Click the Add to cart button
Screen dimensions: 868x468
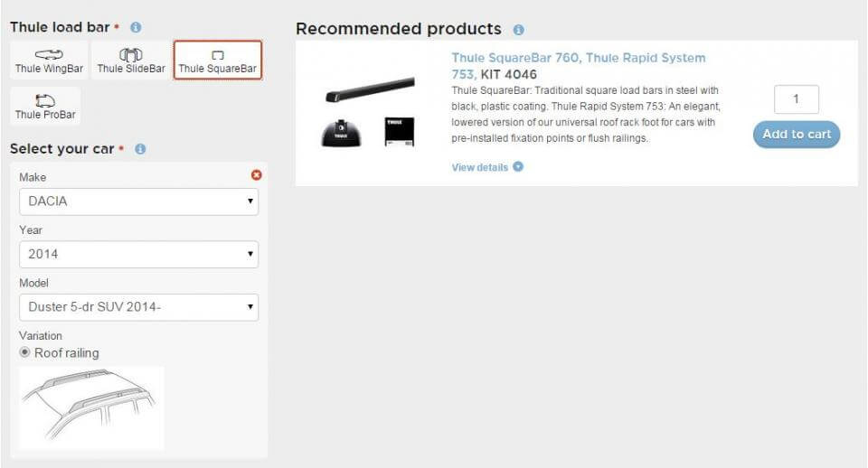pos(797,135)
